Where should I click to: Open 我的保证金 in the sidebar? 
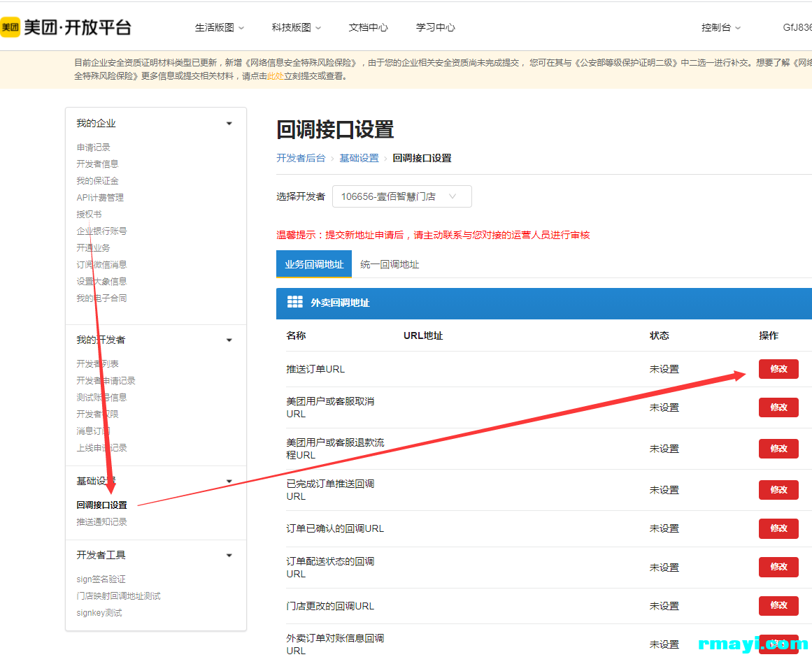click(x=97, y=180)
